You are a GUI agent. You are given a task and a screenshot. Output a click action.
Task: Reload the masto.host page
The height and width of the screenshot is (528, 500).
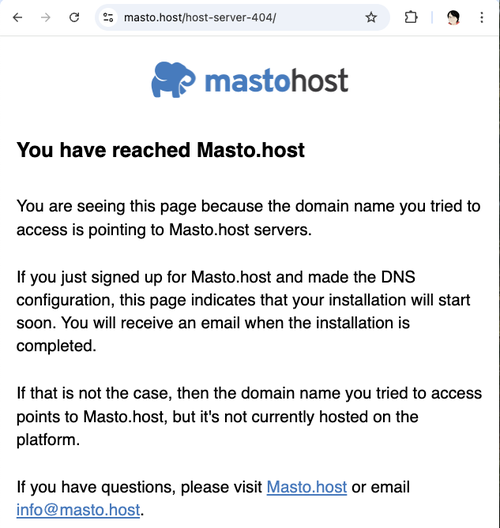(74, 17)
